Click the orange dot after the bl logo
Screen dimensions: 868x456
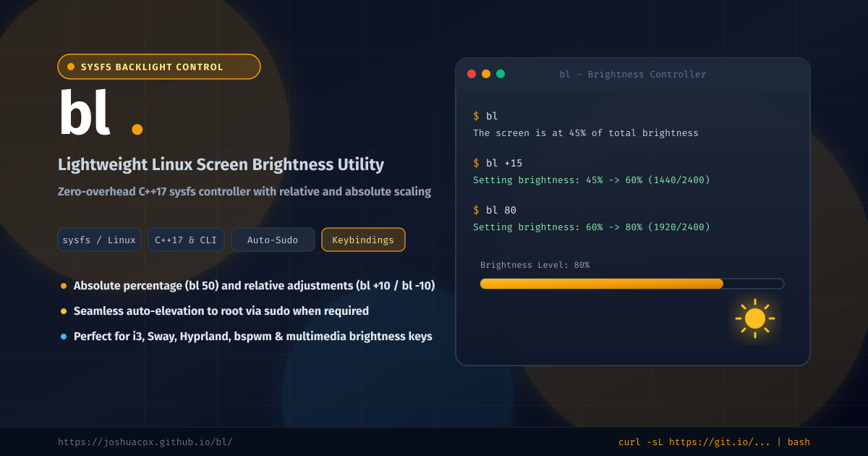(137, 130)
